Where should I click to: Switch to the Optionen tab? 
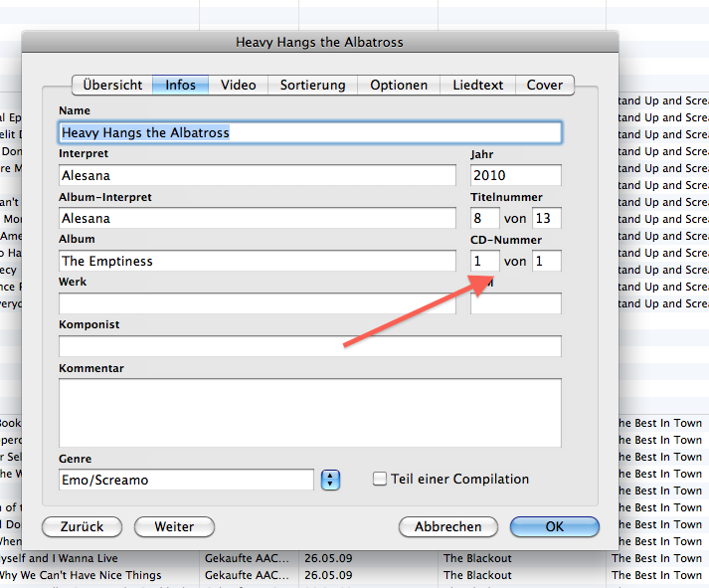(399, 85)
